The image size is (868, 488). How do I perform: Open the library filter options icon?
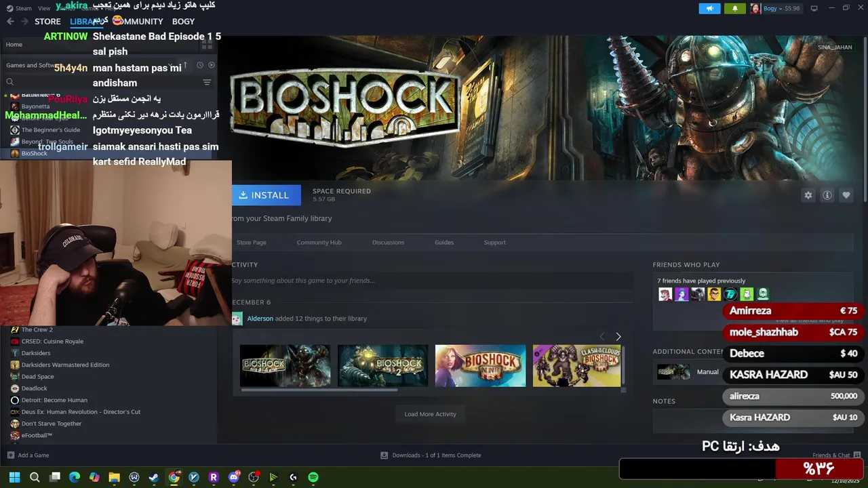207,82
